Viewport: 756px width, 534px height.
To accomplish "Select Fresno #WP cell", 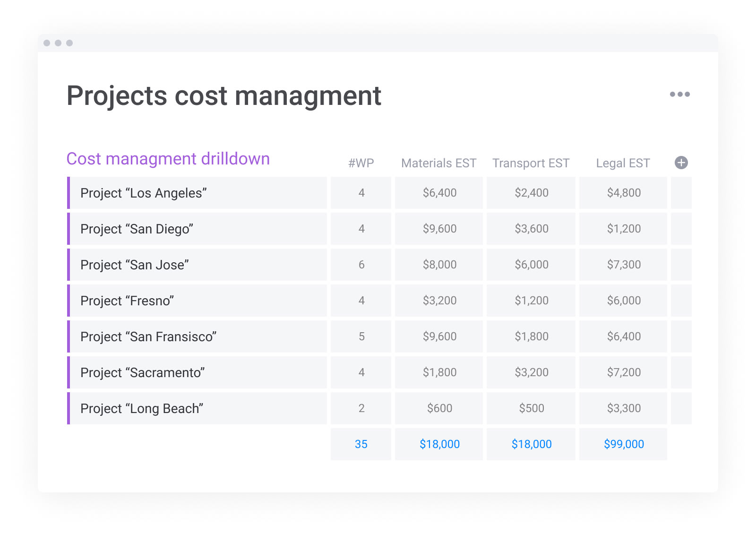I will click(361, 301).
